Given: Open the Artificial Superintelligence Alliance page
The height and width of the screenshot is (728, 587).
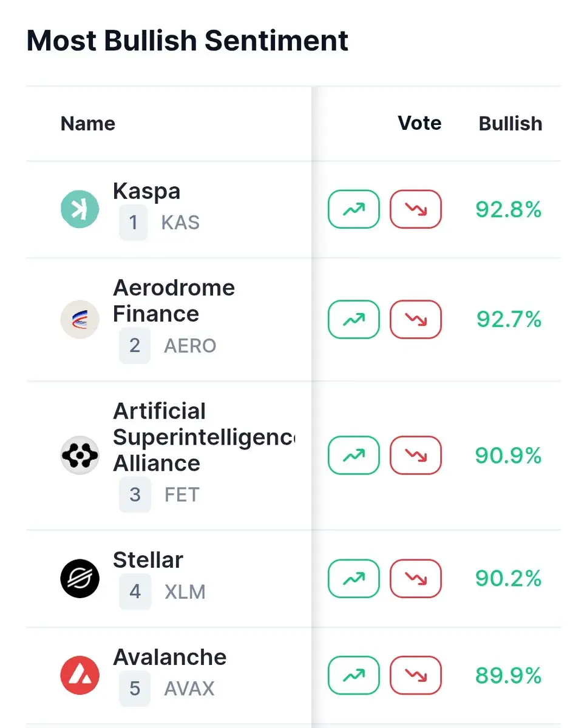Looking at the screenshot, I should coord(204,437).
